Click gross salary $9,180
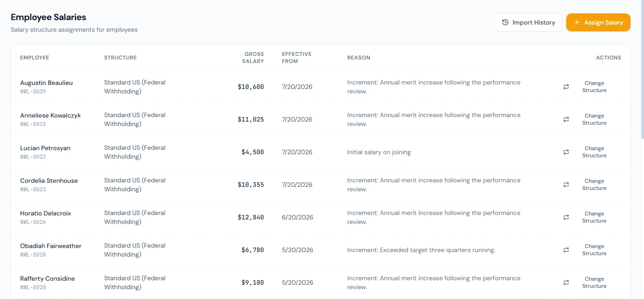644x299 pixels. tap(253, 283)
